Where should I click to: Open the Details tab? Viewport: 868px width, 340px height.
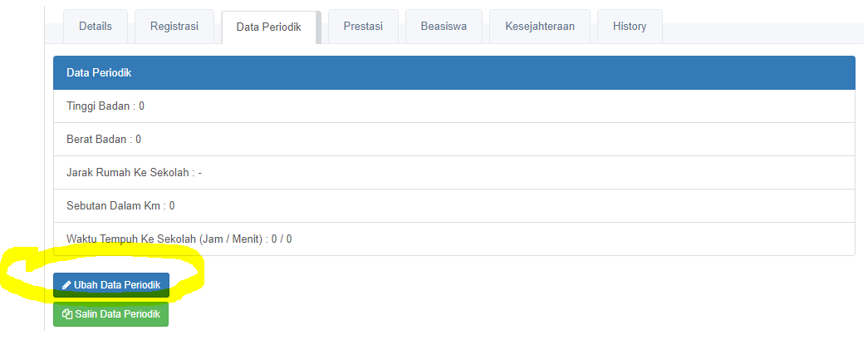96,26
